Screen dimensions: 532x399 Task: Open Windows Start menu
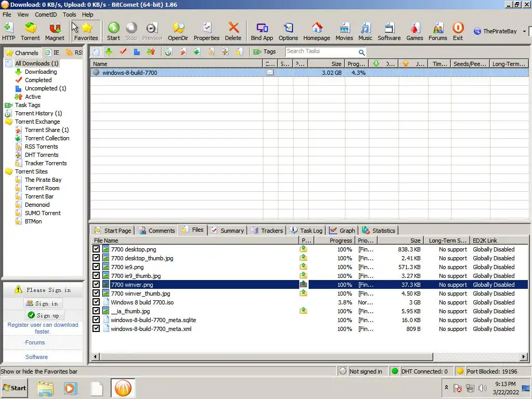14,388
